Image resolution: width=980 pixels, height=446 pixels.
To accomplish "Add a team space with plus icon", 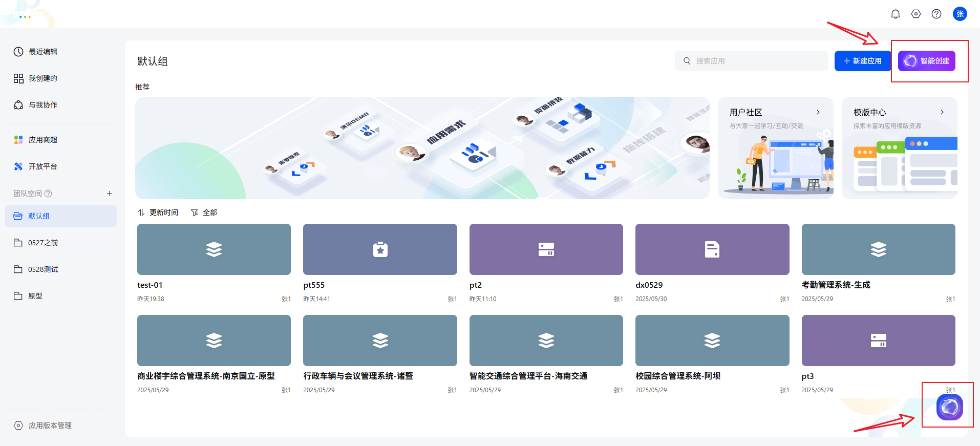I will pos(109,194).
